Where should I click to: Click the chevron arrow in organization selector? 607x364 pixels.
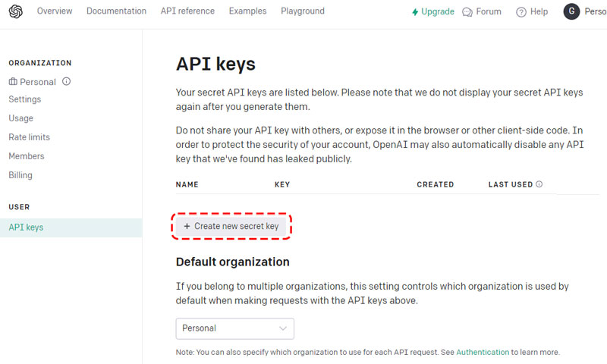pos(283,328)
